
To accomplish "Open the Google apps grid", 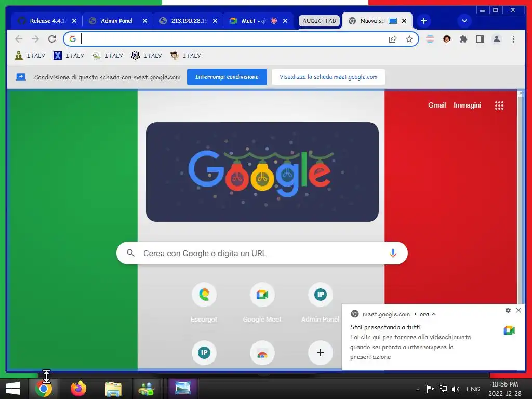I will click(x=499, y=105).
